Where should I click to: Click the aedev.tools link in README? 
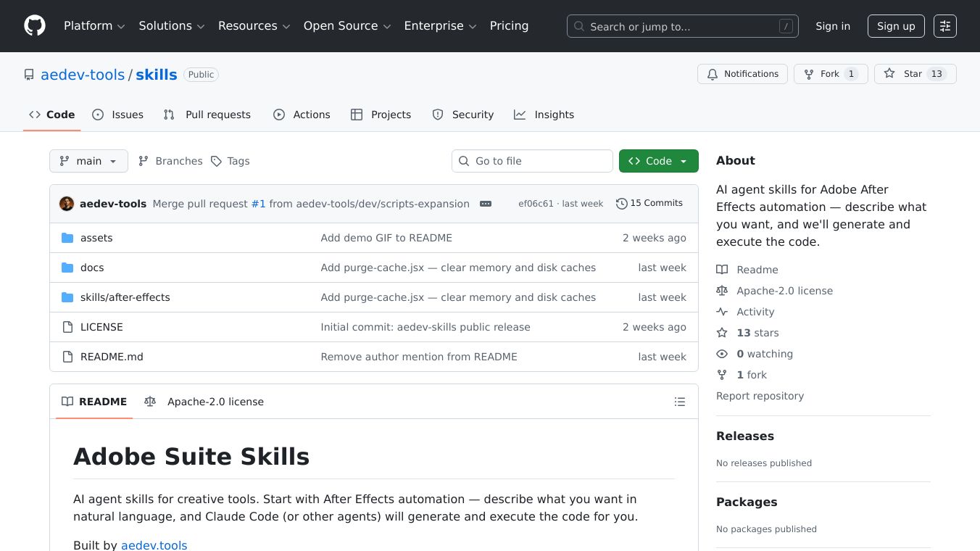coord(154,545)
